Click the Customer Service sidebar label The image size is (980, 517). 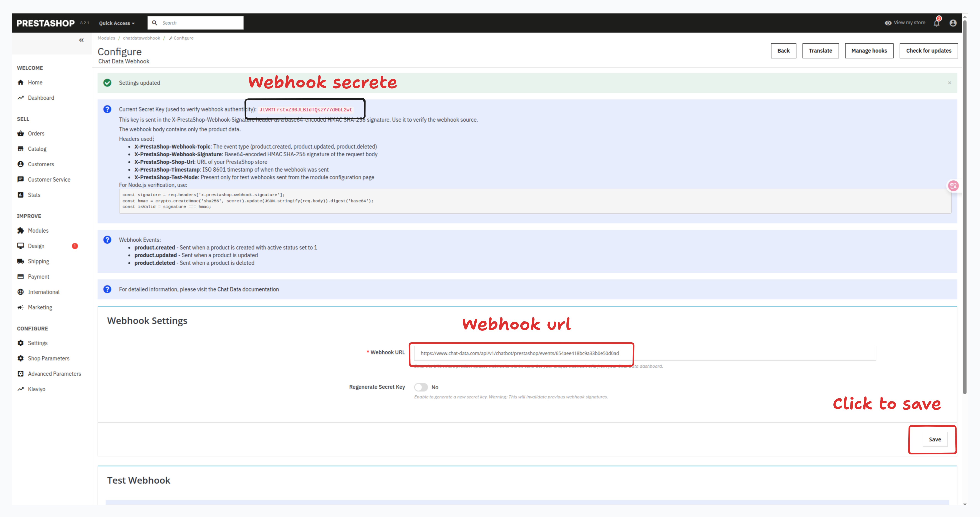(49, 179)
